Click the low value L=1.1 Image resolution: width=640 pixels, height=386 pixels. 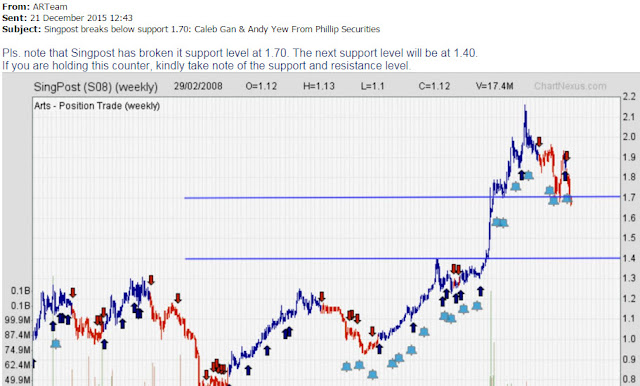(372, 86)
